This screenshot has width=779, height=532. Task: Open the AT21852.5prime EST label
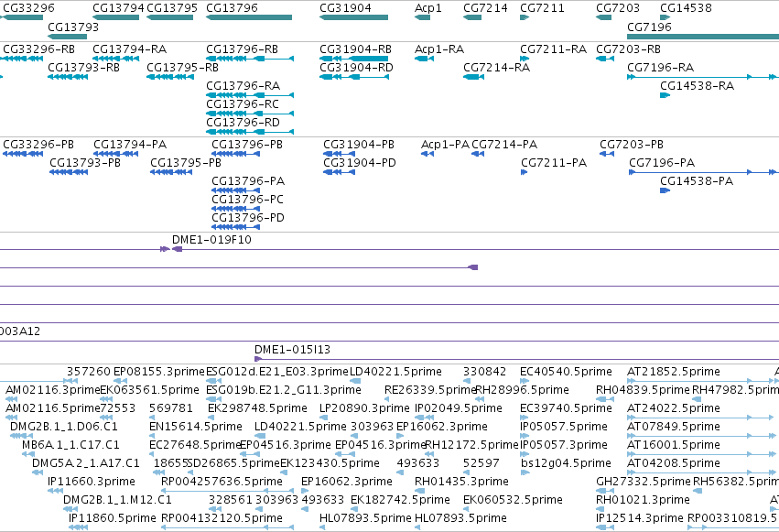[x=673, y=372]
